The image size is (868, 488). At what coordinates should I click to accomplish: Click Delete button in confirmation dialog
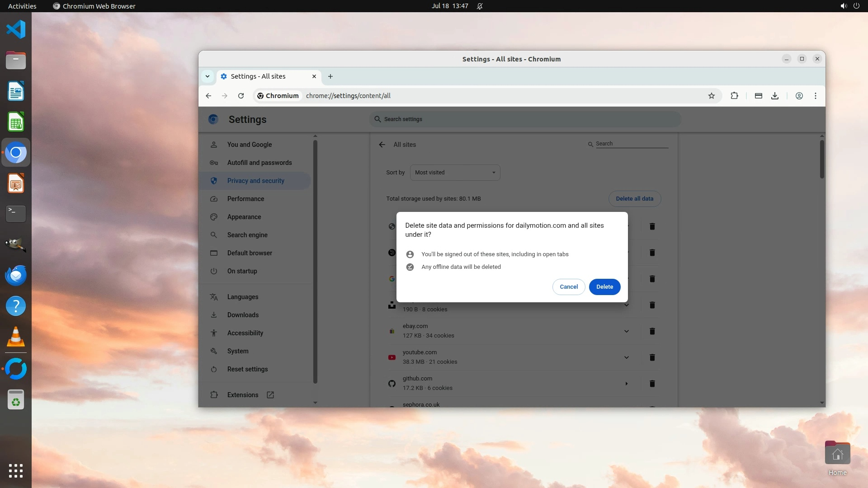coord(604,287)
